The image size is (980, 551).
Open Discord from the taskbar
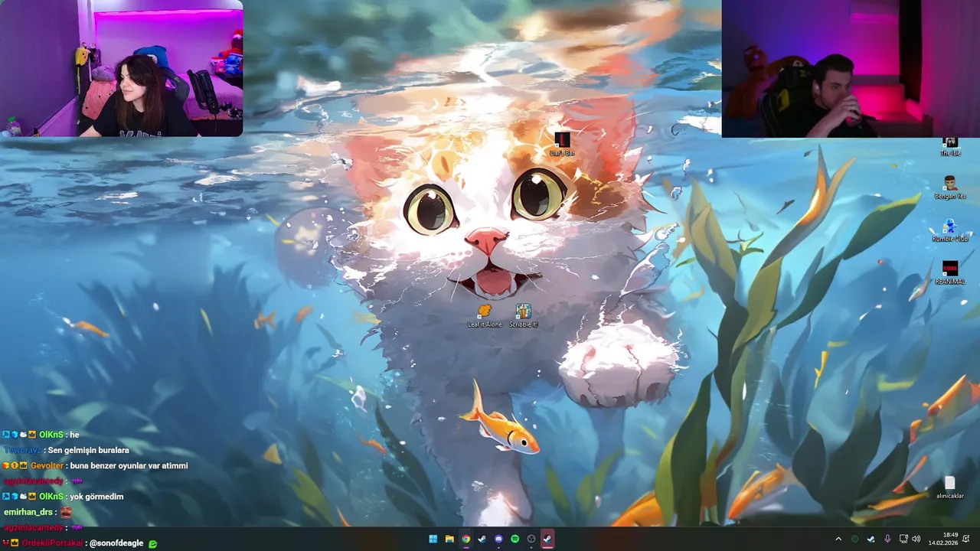click(x=498, y=539)
